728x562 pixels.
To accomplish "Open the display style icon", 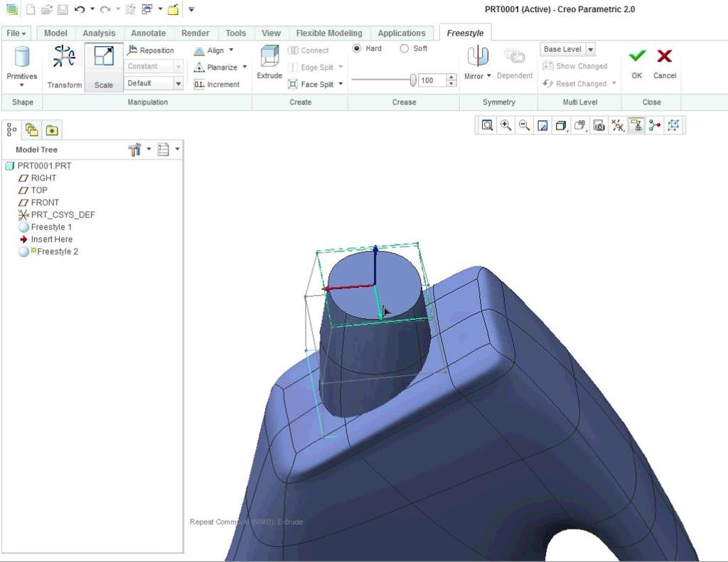I will tap(561, 126).
